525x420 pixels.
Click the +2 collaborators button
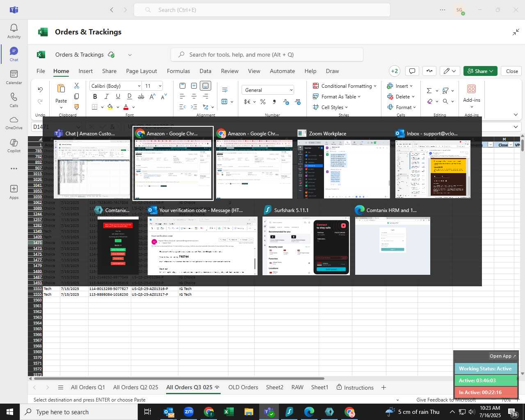pyautogui.click(x=395, y=71)
